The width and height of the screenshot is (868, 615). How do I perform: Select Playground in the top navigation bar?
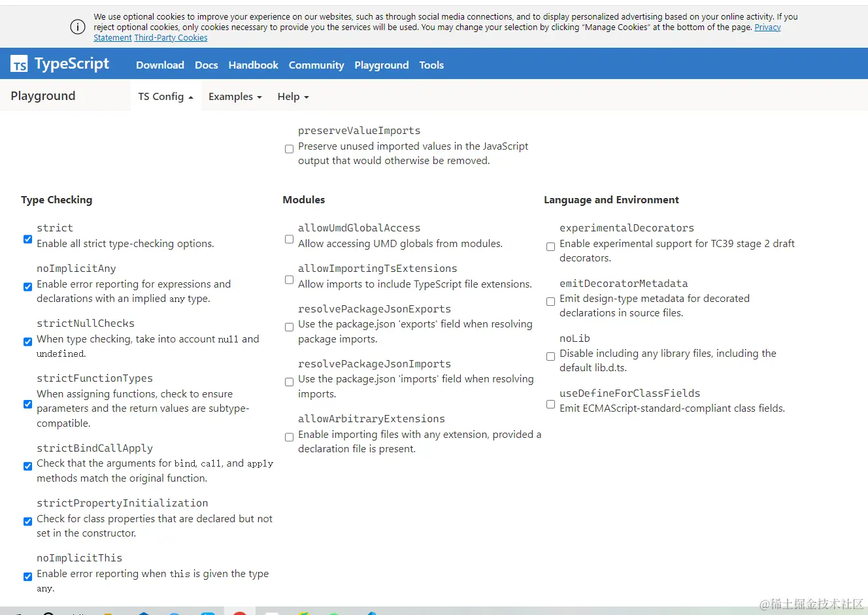[x=382, y=65]
